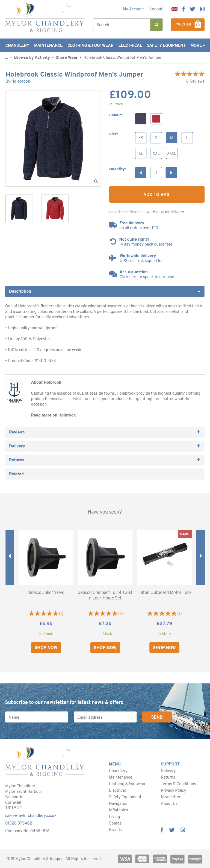The image size is (210, 868).
Task: Click the Ask a question chat icon
Action: (113, 274)
